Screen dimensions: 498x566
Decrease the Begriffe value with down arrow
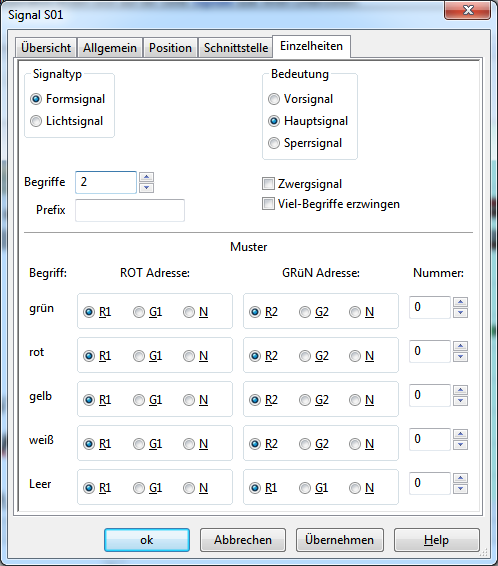(x=146, y=188)
